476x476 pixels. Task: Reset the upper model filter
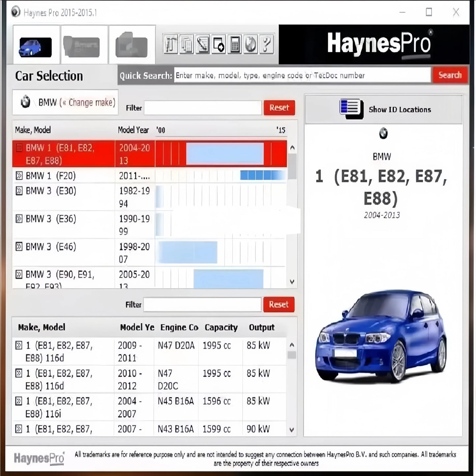pos(279,108)
